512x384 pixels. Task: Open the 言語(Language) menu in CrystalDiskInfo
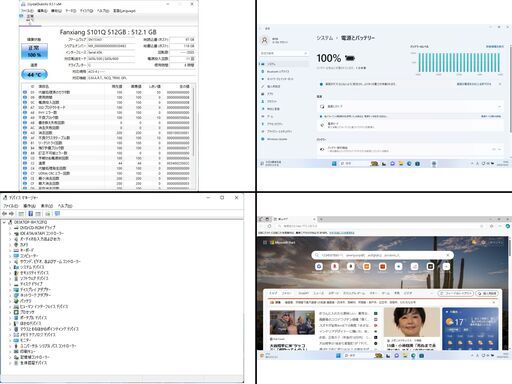pos(124,11)
